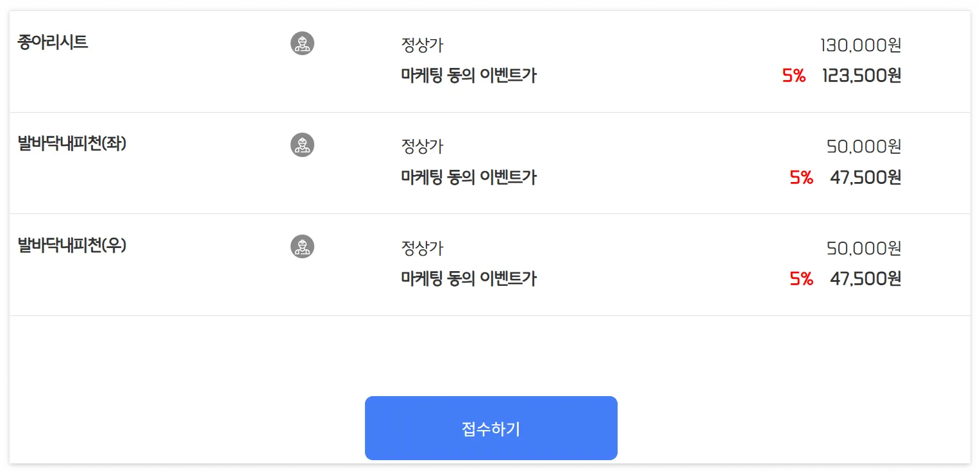The image size is (980, 473).
Task: Click the installer icon for 발바닥내피천(좌)
Action: click(302, 145)
